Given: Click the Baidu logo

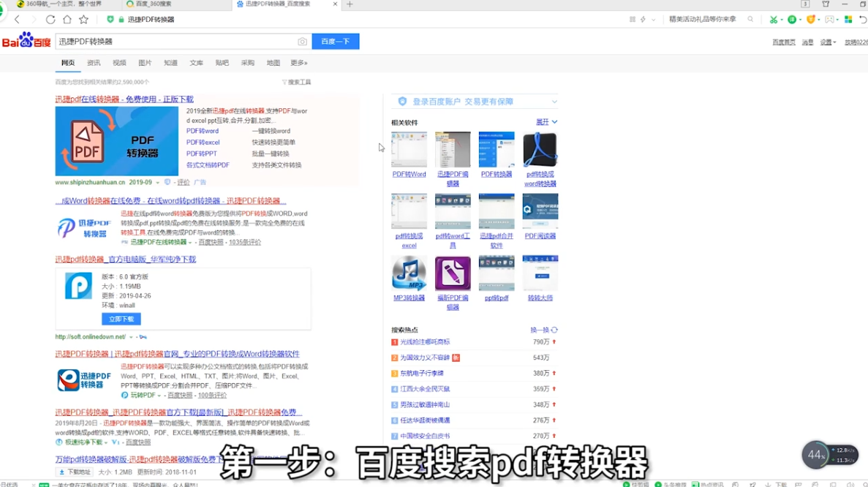Looking at the screenshot, I should [x=26, y=40].
